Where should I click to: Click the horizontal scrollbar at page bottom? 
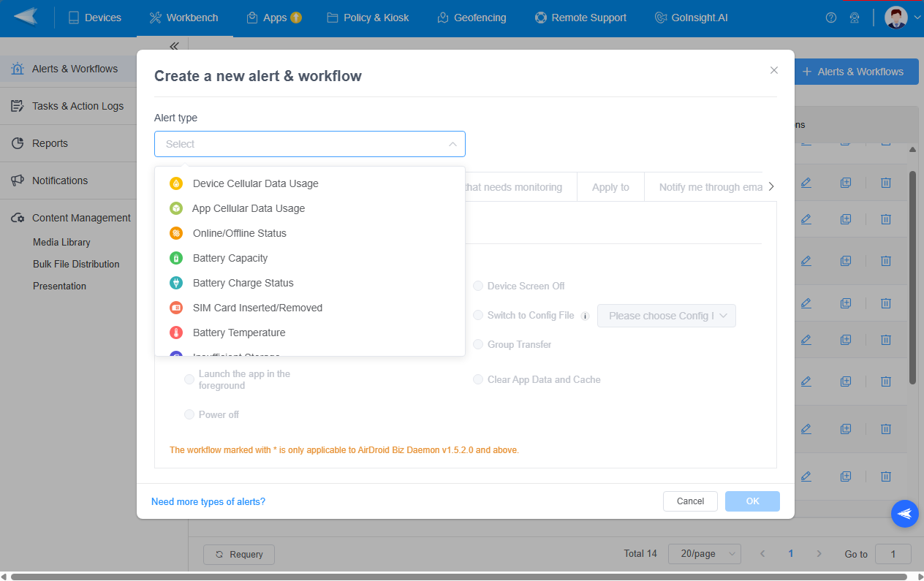(459, 577)
